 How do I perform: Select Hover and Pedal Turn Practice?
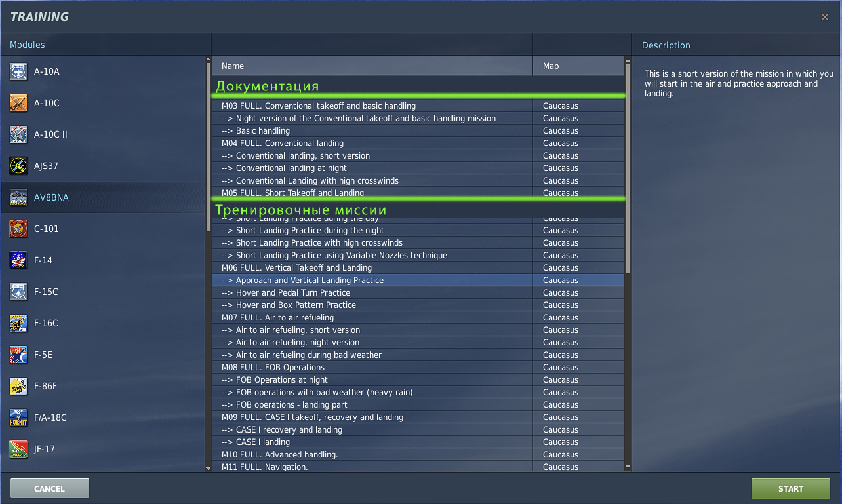(418, 292)
